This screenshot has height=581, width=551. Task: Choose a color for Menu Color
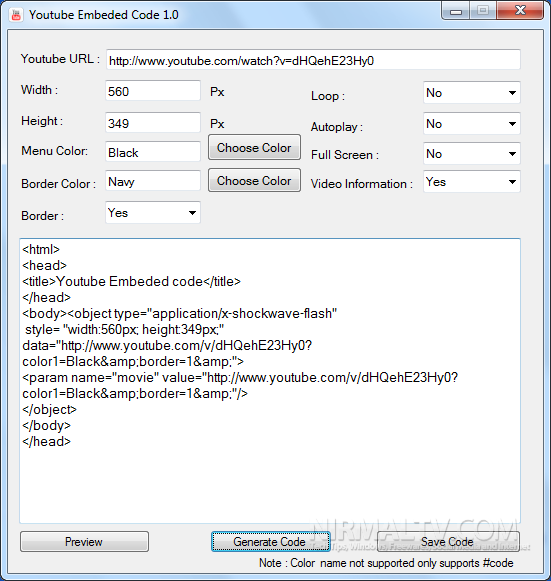tap(254, 147)
